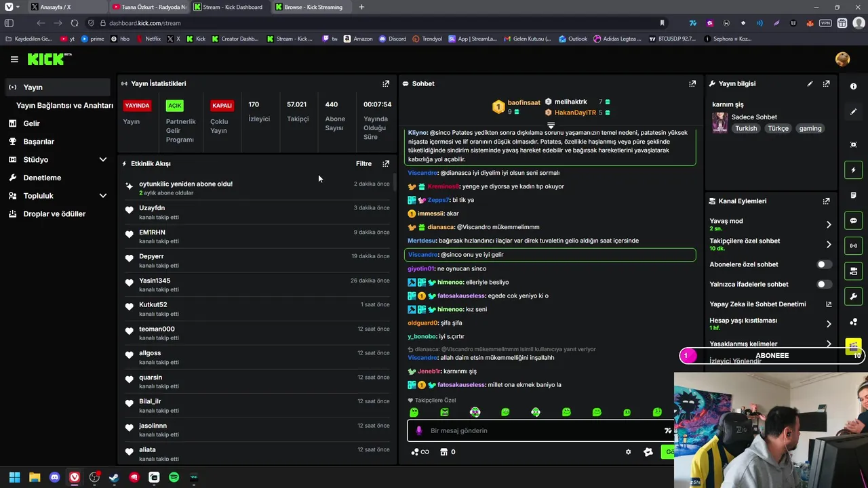This screenshot has height=488, width=868.
Task: Open File Explorer from the taskbar
Action: click(x=35, y=477)
